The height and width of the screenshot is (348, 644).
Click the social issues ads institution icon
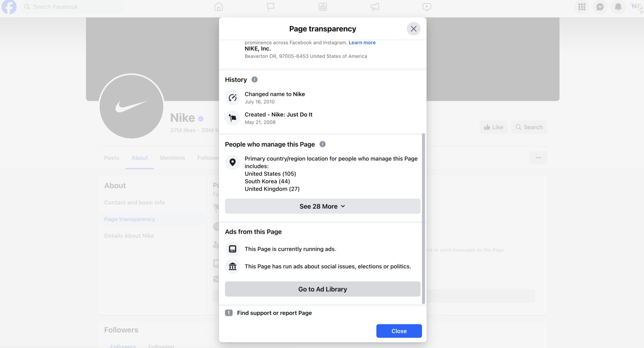(233, 266)
